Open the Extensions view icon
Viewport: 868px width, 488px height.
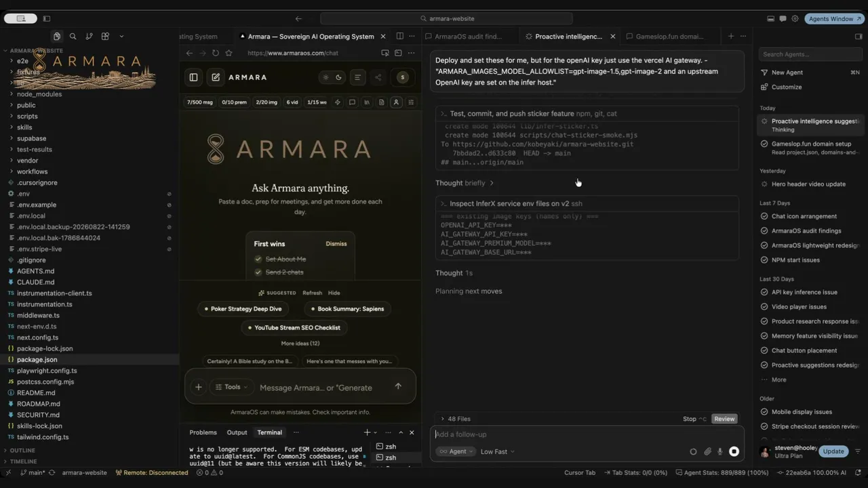[105, 37]
